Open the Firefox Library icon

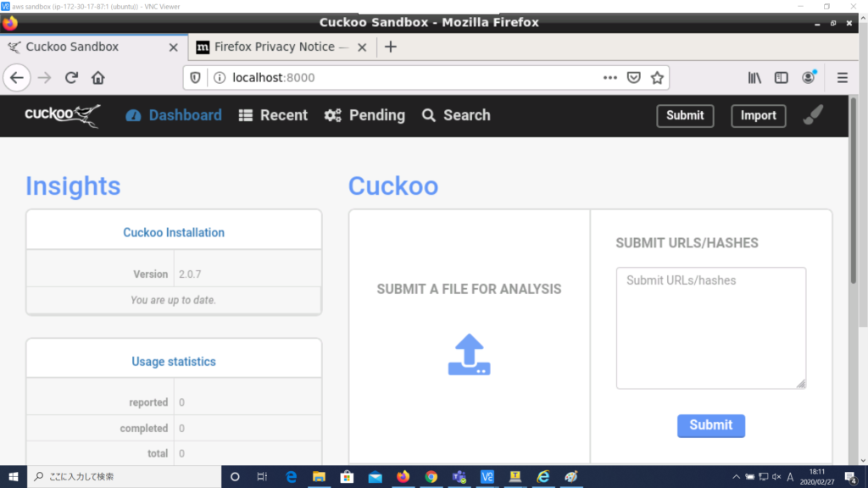point(754,77)
